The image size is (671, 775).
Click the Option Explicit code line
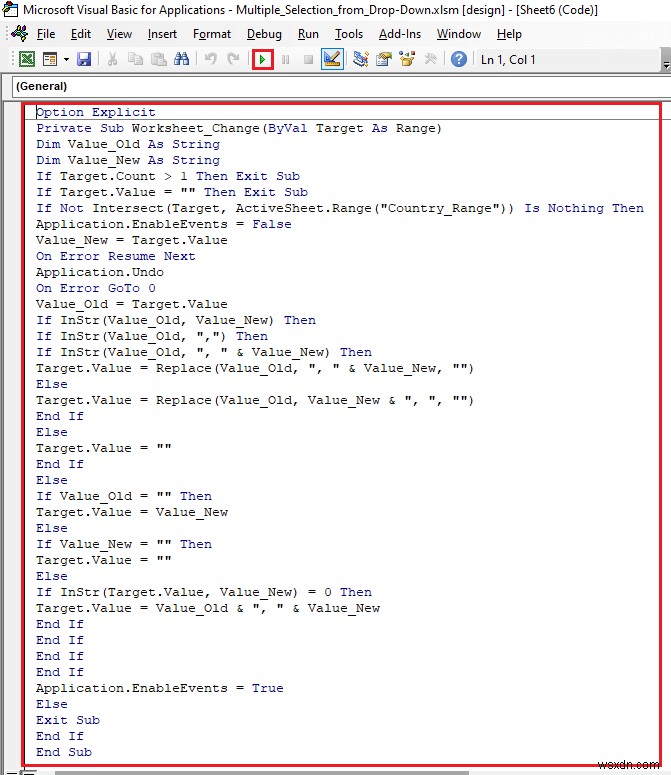(95, 112)
